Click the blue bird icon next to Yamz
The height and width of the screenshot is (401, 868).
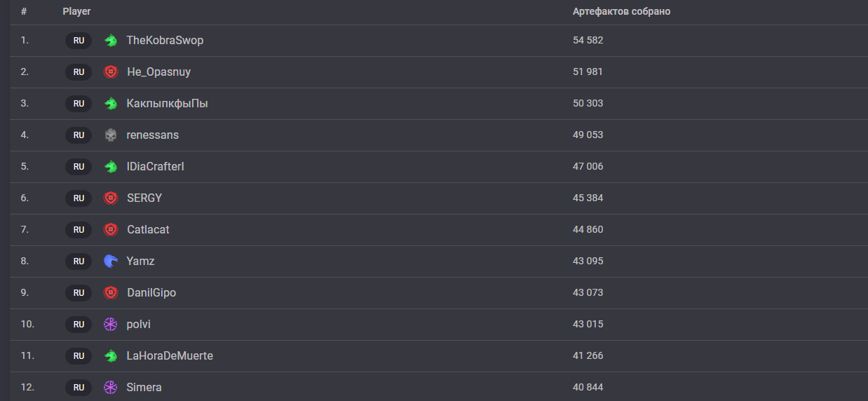[x=110, y=261]
